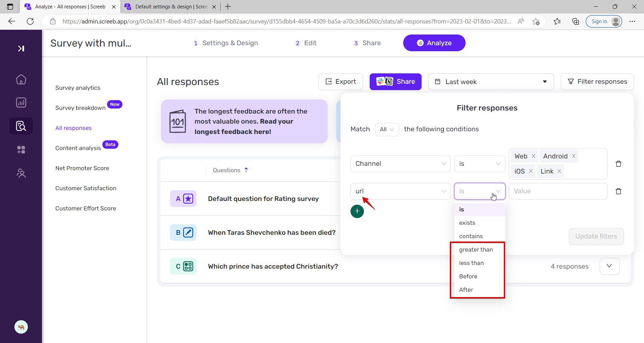Click the url filter Value field
Viewport: 644px width, 343px height.
pos(558,191)
